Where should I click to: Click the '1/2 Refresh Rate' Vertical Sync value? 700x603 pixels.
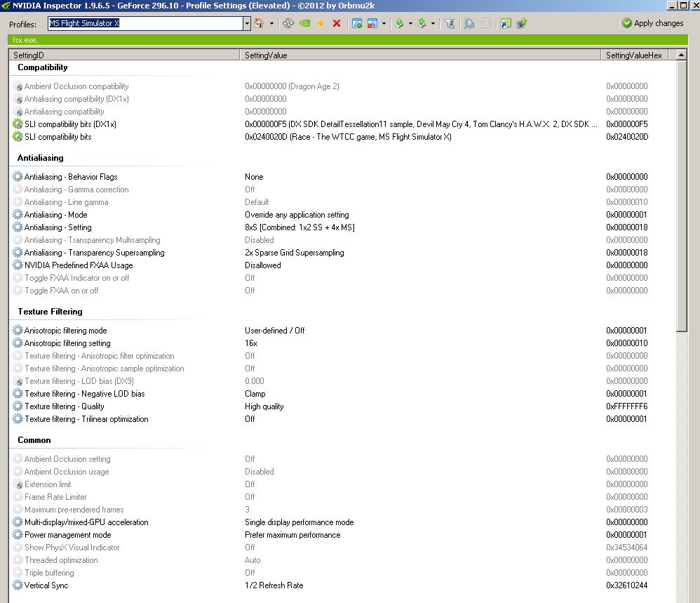[x=274, y=585]
